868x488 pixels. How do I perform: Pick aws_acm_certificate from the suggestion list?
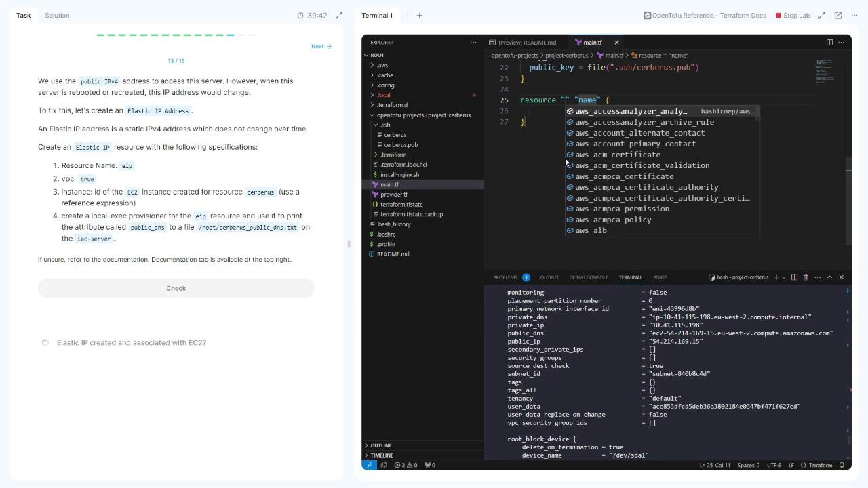click(617, 155)
